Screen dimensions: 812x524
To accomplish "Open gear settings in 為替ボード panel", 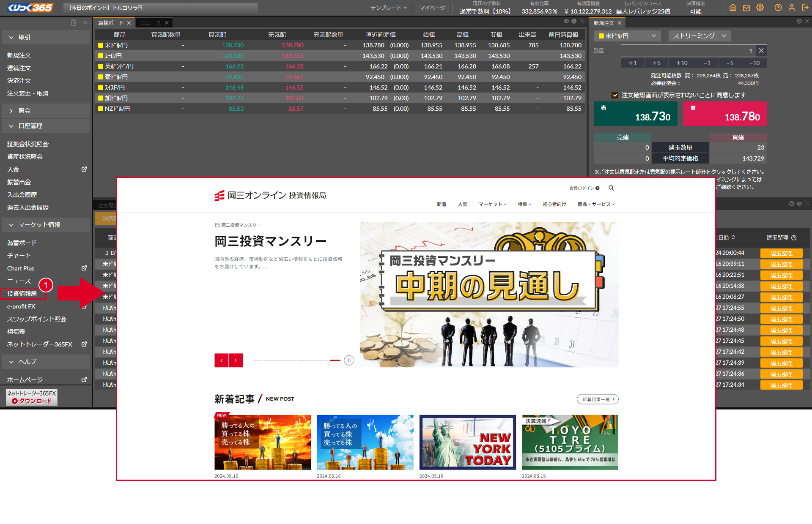I will click(574, 21).
